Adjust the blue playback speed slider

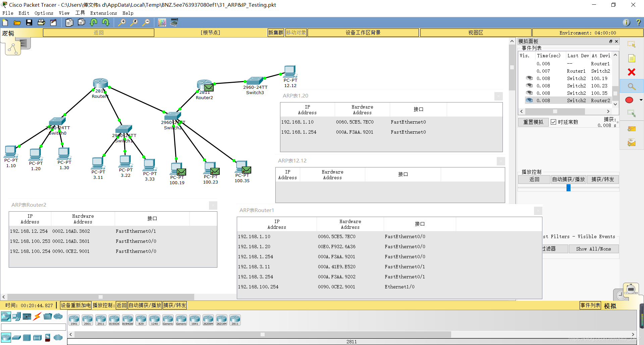569,188
